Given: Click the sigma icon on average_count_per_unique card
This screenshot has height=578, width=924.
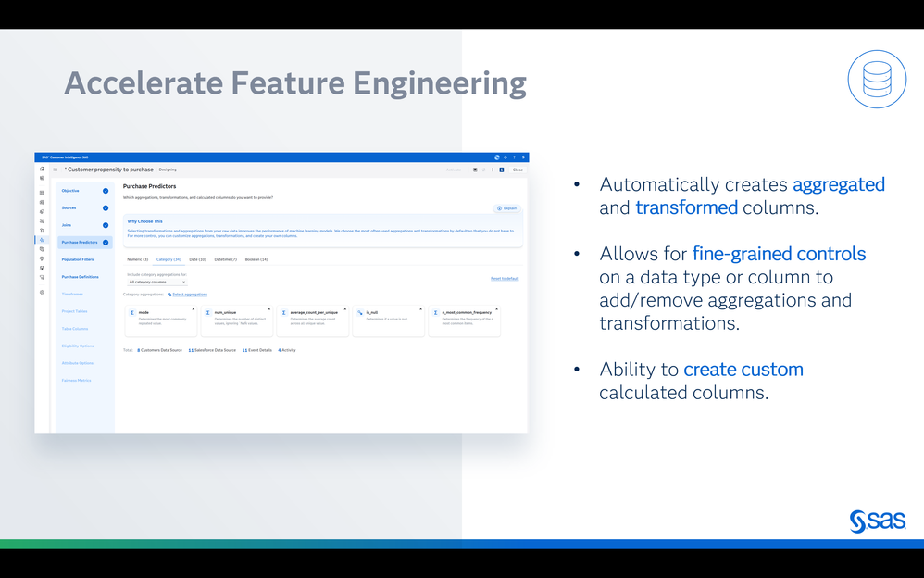Looking at the screenshot, I should [283, 312].
